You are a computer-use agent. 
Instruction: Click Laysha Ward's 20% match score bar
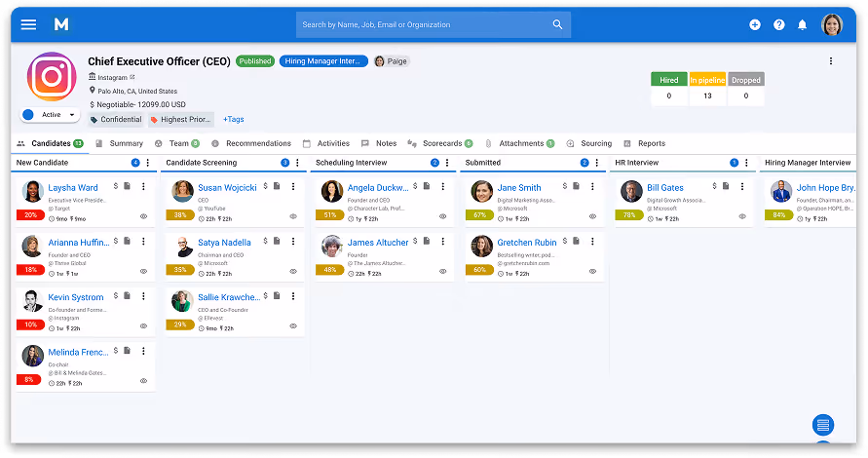coord(30,215)
